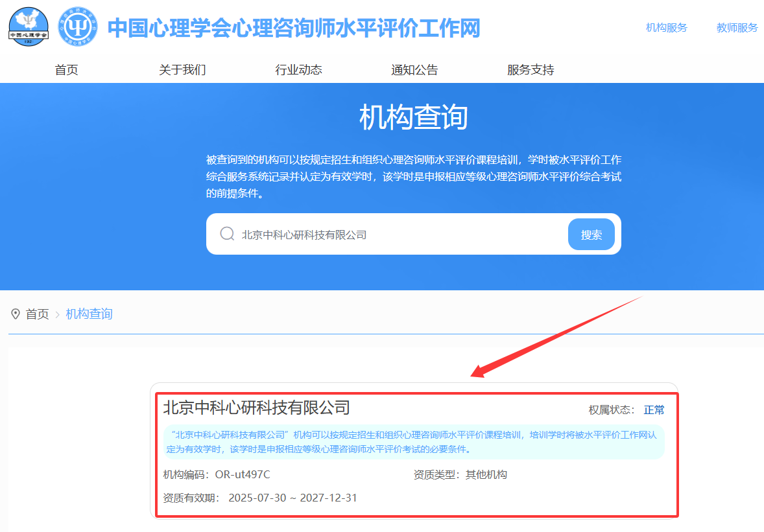Viewport: 764px width, 532px height.
Task: Click the 首页 breadcrumb link
Action: [37, 314]
